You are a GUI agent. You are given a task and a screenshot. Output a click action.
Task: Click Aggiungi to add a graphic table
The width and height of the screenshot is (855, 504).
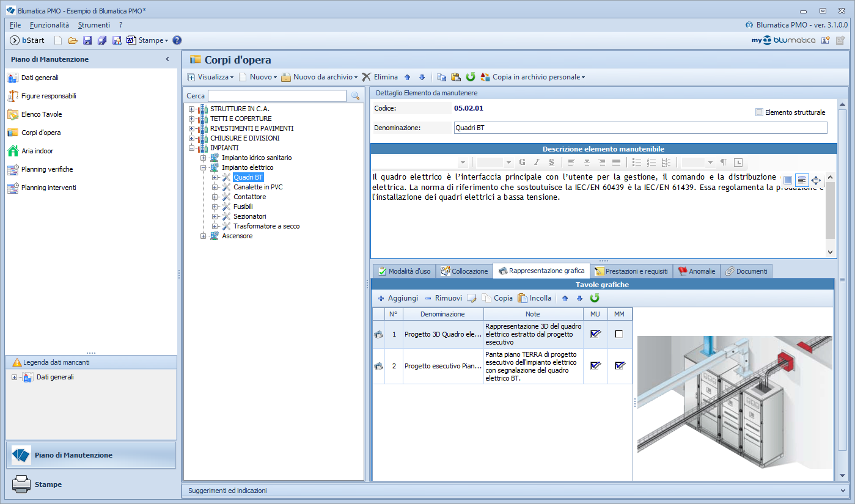pyautogui.click(x=398, y=298)
